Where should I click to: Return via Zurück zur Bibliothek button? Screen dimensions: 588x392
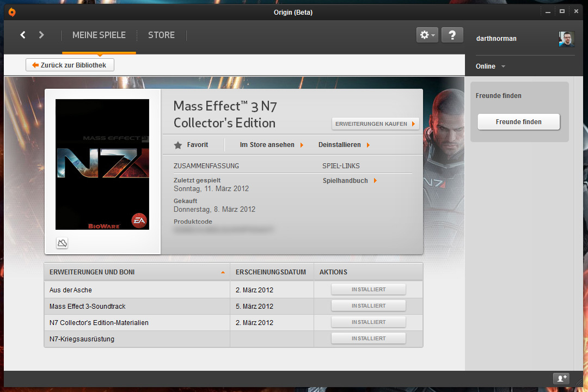point(70,65)
